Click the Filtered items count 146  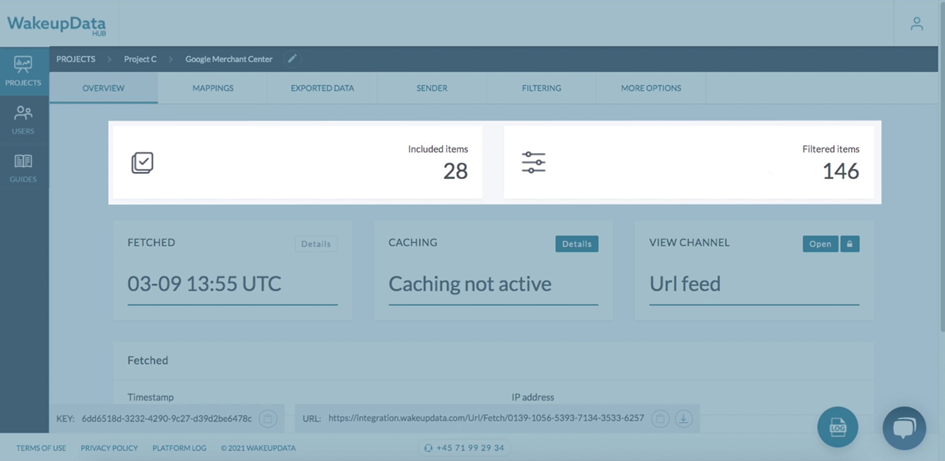[x=841, y=172]
